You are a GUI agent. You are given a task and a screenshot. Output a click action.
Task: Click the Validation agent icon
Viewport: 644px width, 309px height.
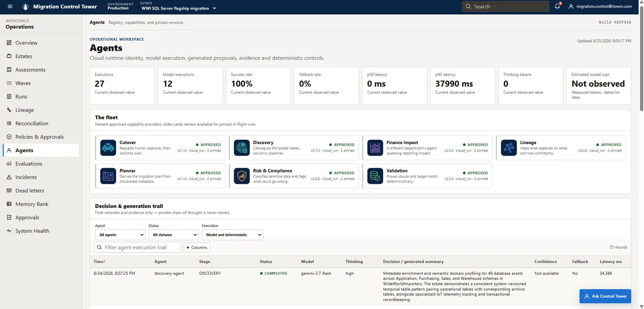coord(375,176)
